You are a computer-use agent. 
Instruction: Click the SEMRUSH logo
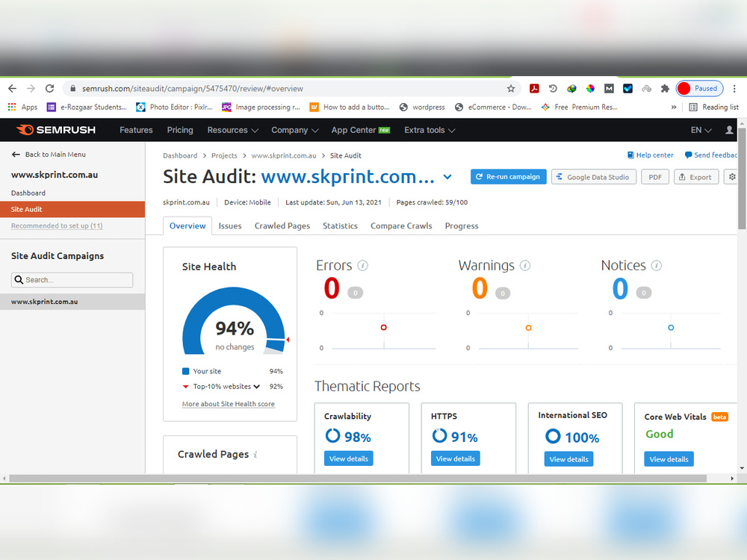pyautogui.click(x=56, y=130)
